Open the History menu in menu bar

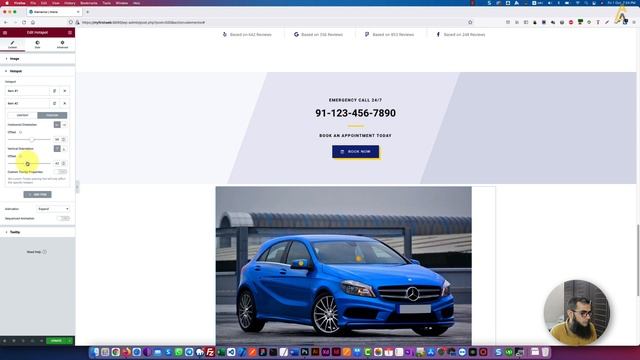pyautogui.click(x=69, y=3)
